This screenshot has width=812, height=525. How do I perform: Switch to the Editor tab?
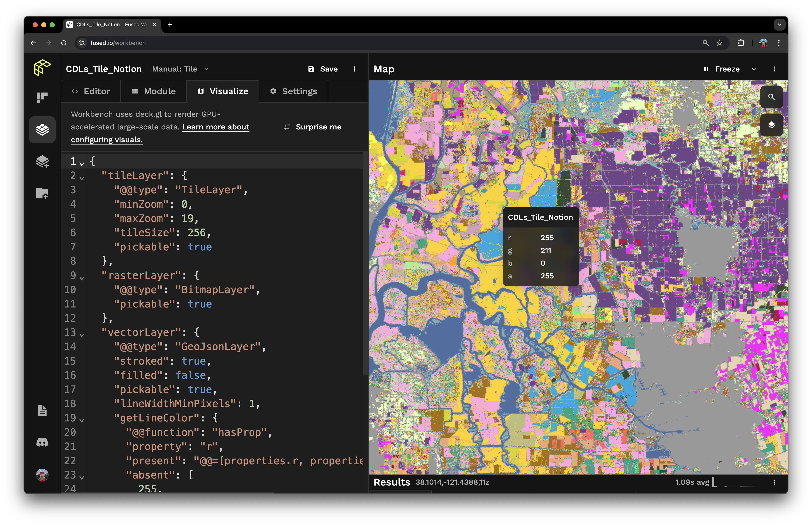pos(91,91)
